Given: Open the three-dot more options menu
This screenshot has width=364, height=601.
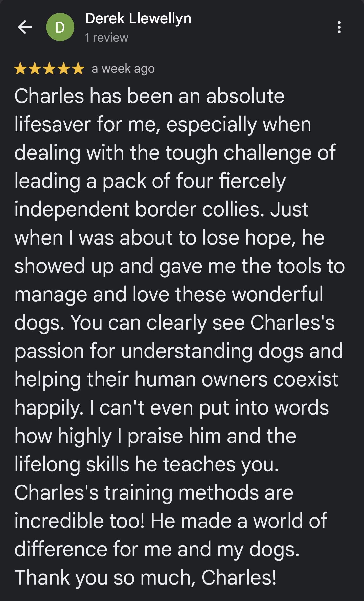Looking at the screenshot, I should (x=339, y=27).
